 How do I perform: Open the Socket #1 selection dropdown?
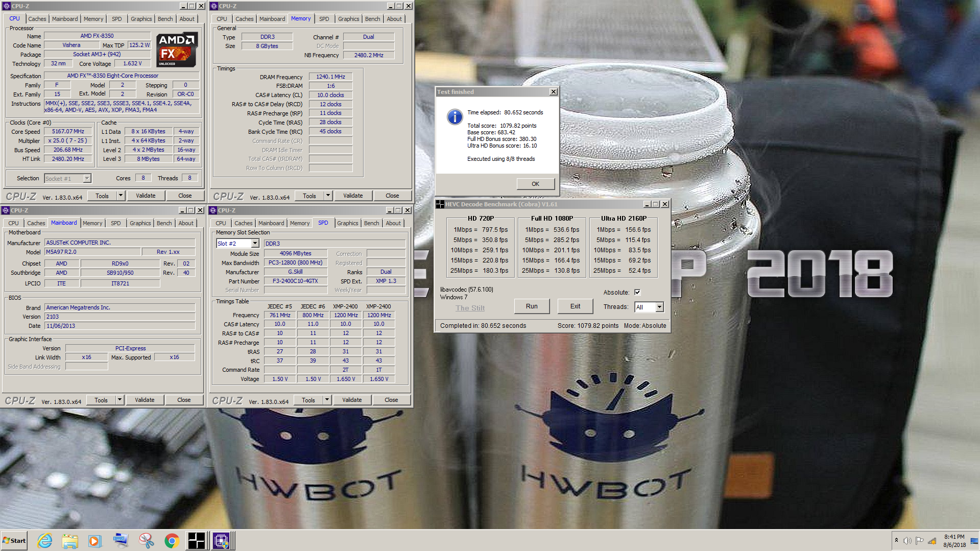87,178
